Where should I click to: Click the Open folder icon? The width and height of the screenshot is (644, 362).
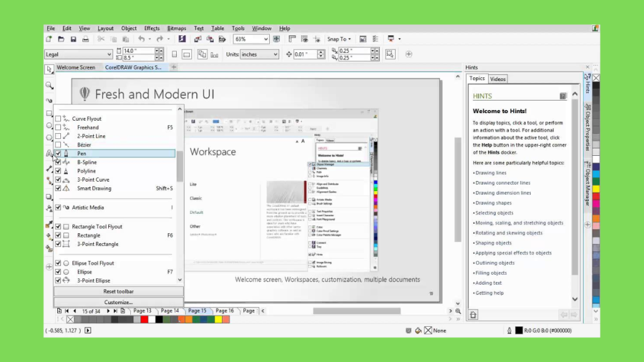click(61, 39)
